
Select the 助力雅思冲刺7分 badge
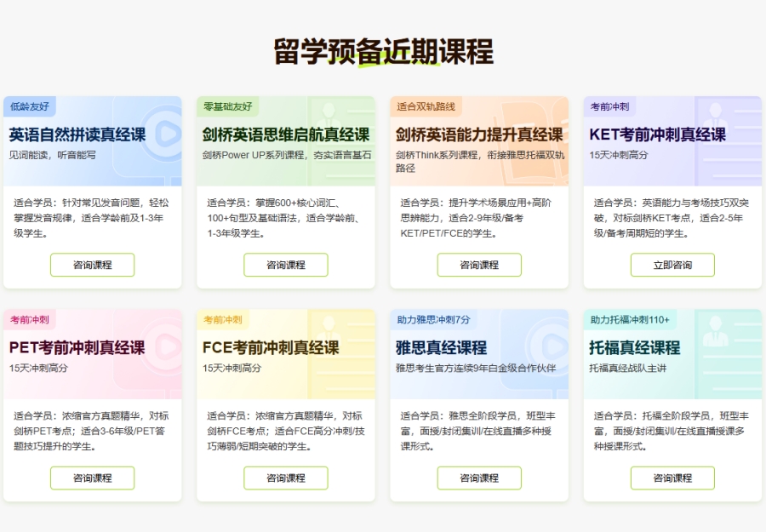[433, 320]
